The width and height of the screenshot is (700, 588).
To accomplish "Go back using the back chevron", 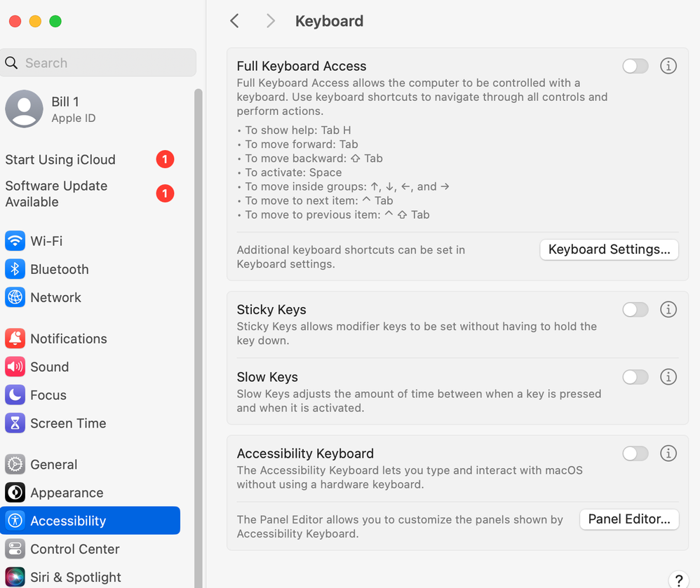I will [235, 21].
